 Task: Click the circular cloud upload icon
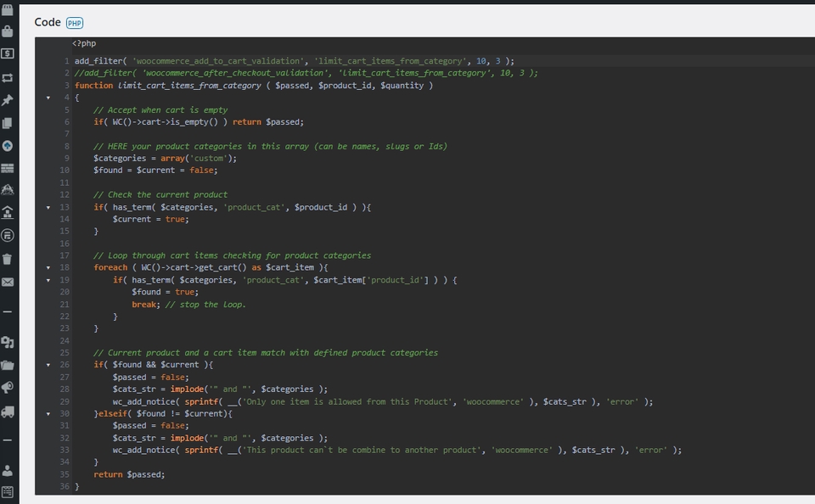pos(8,146)
